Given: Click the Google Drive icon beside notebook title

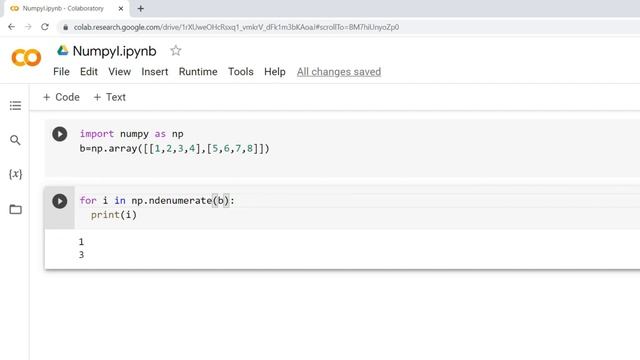Looking at the screenshot, I should 62,50.
